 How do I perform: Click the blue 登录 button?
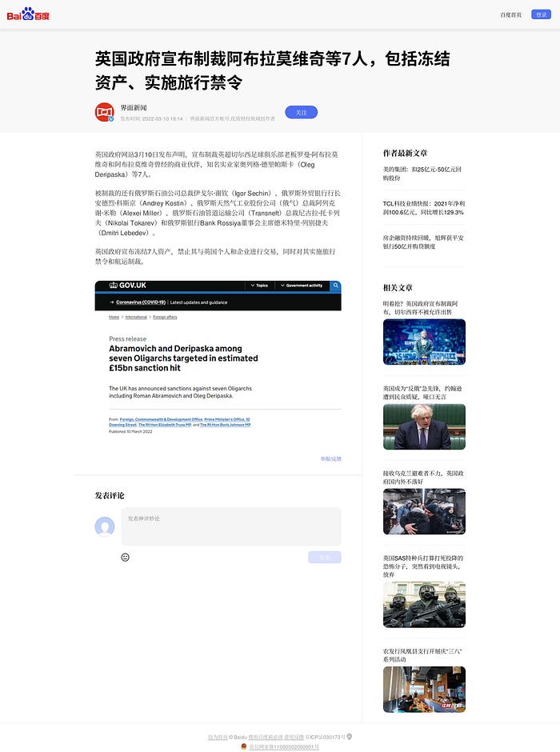point(542,15)
